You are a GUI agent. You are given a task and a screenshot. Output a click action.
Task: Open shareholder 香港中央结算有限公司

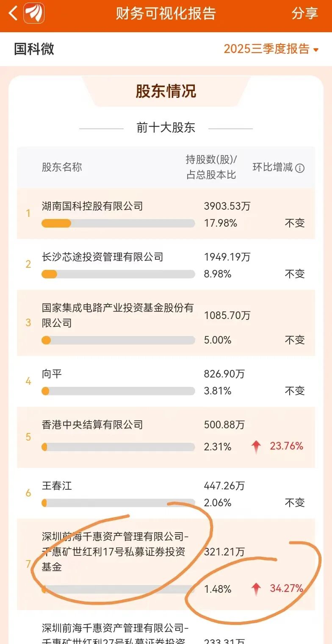tap(92, 425)
